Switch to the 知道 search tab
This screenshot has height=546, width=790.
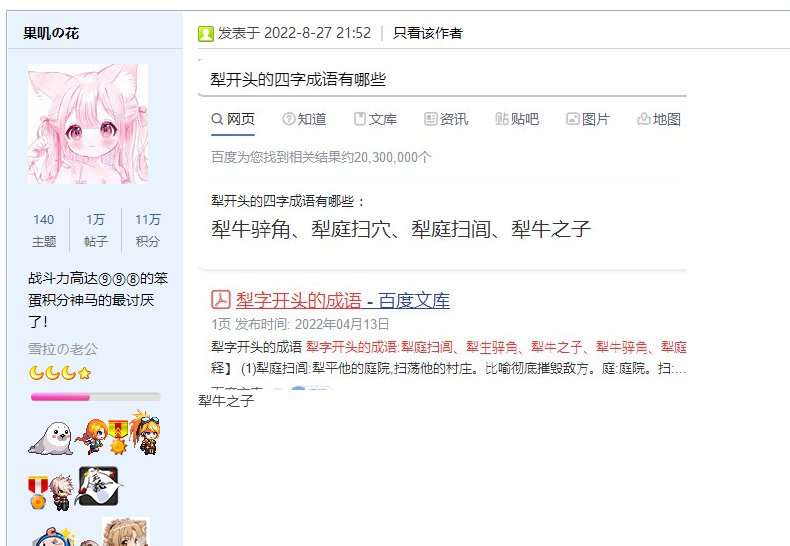tap(304, 119)
